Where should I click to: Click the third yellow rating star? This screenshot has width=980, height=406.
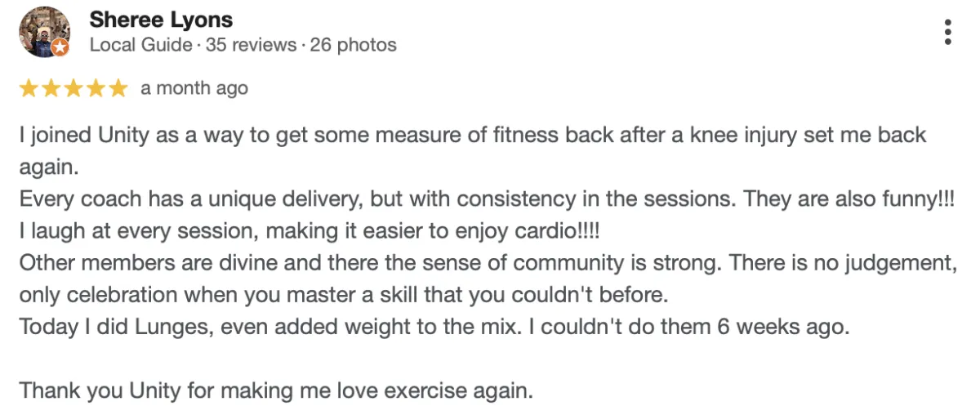click(x=73, y=88)
